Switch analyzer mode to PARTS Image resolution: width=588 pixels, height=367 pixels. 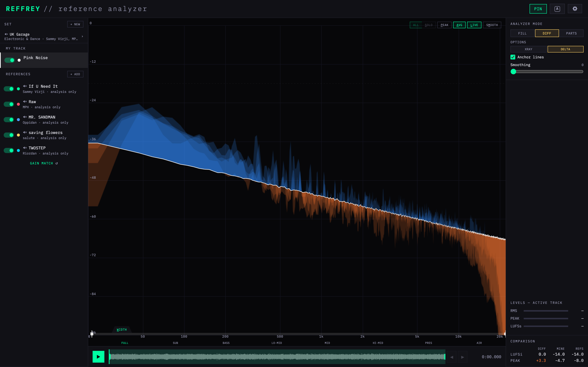(x=571, y=33)
